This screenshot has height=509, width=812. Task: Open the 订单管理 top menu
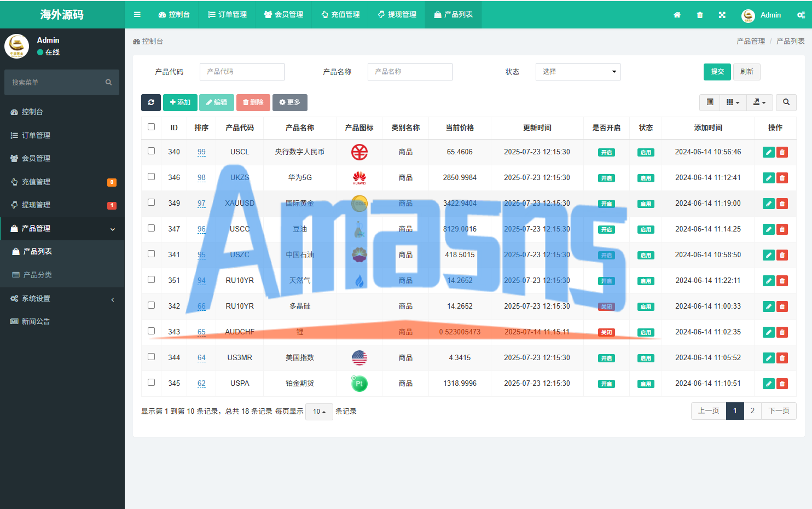(228, 15)
